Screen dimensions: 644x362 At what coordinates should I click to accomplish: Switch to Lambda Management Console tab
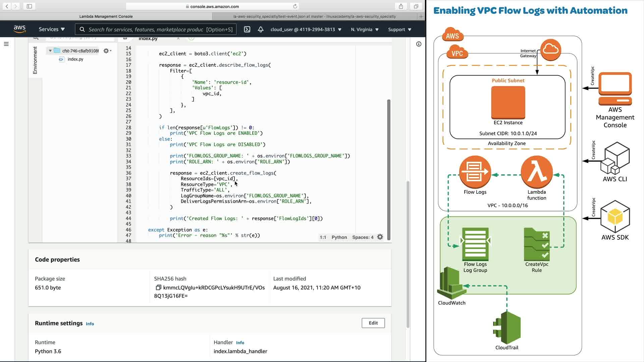pyautogui.click(x=106, y=16)
